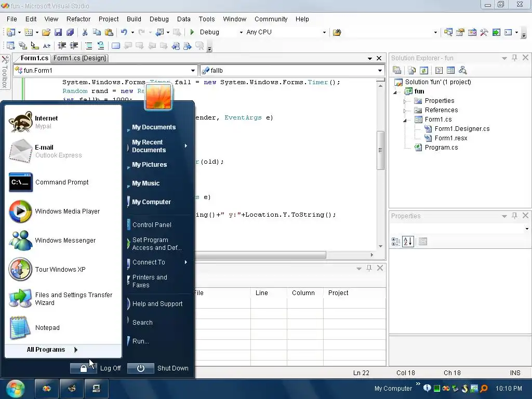Switch to the Form1.cs [Design] tab
This screenshot has width=532, height=399.
[x=79, y=58]
